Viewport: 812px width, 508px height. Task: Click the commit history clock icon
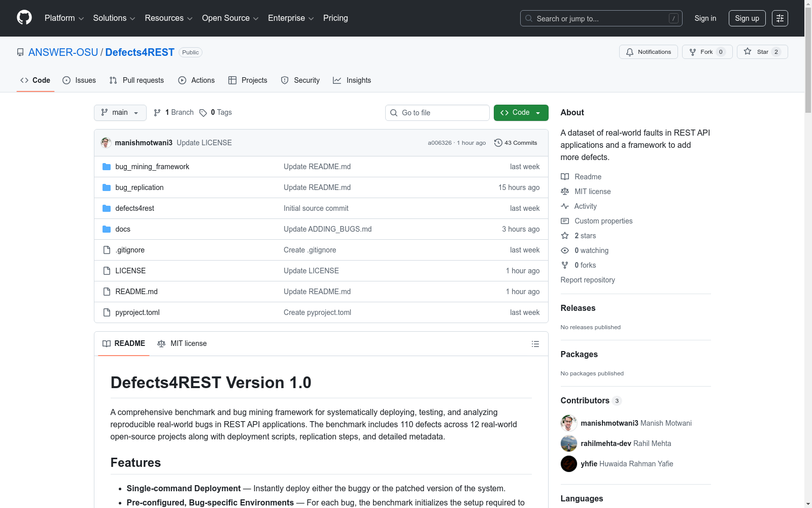(498, 143)
